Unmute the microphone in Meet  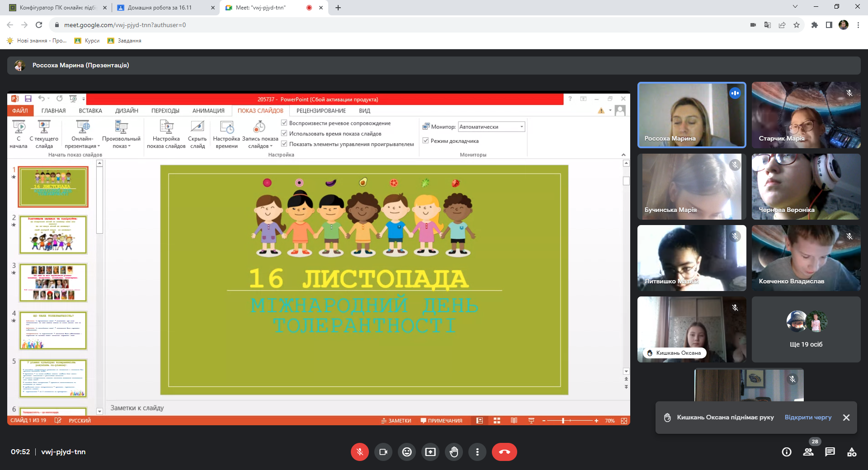click(359, 452)
